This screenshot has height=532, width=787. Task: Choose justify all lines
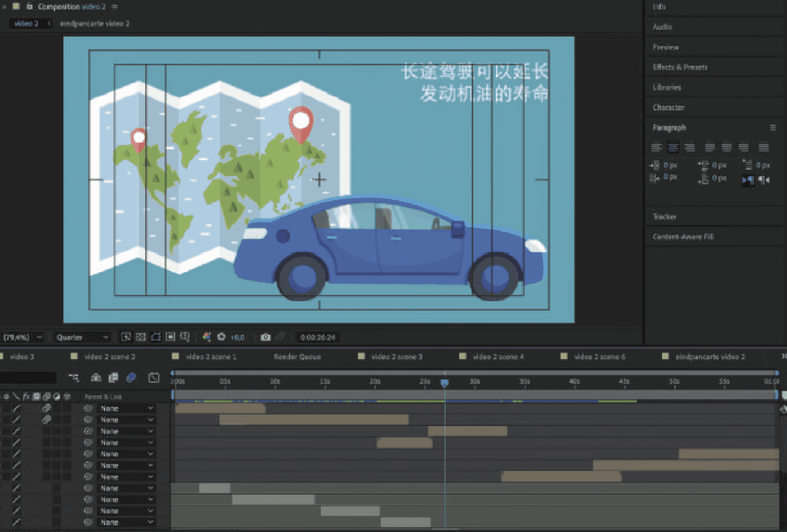click(x=763, y=147)
